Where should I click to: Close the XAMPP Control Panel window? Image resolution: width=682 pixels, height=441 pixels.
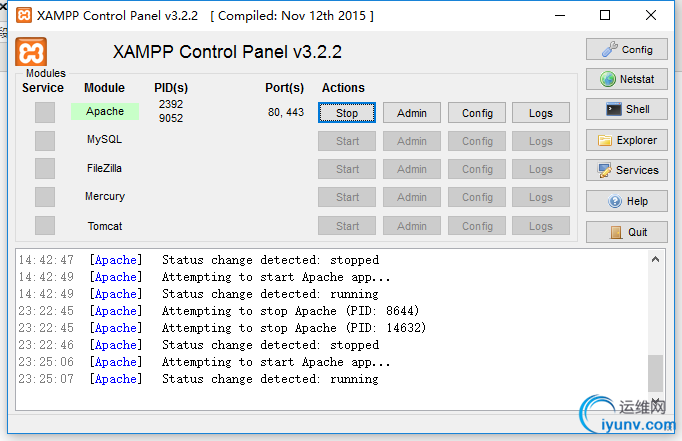[x=651, y=16]
